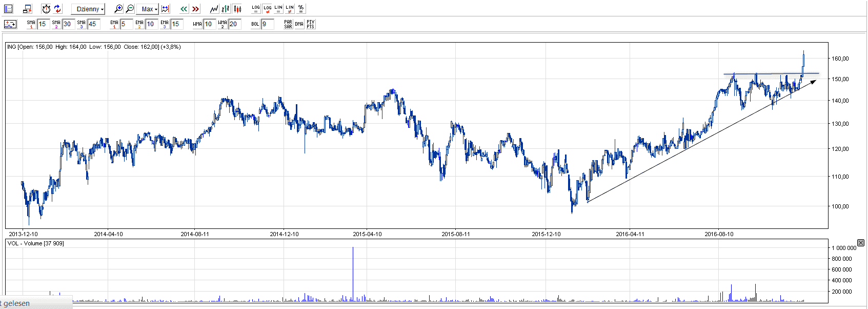The height and width of the screenshot is (309, 868).
Task: Click the zoom out magnifier icon
Action: pyautogui.click(x=130, y=9)
